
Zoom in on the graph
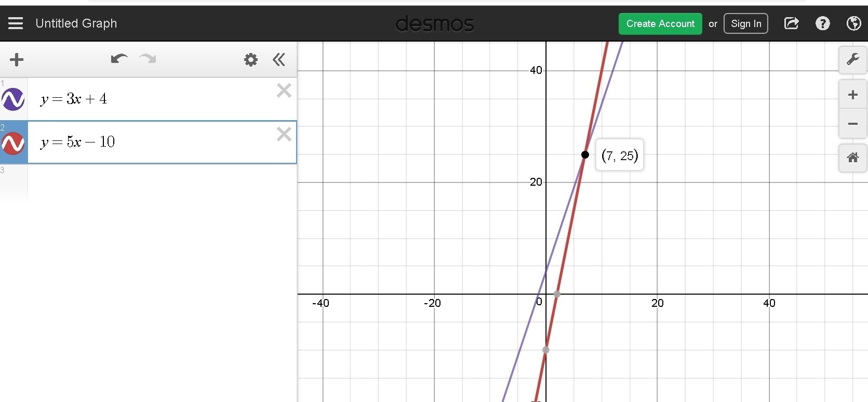point(853,95)
